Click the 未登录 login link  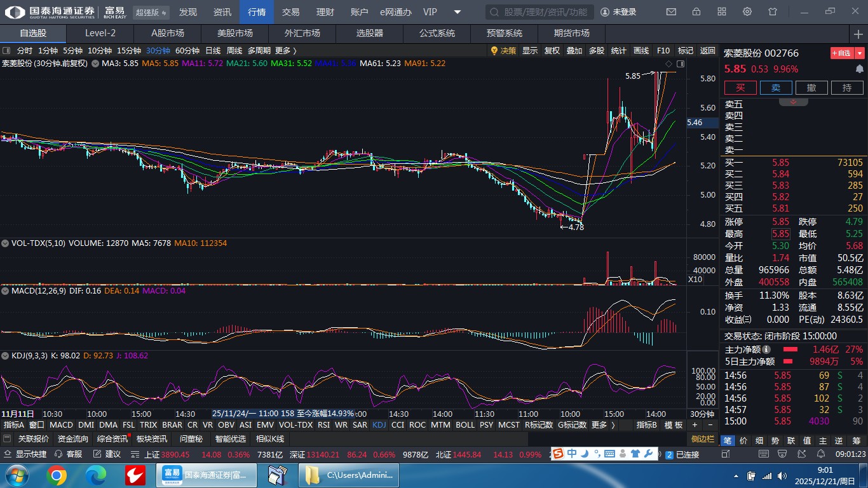click(618, 12)
